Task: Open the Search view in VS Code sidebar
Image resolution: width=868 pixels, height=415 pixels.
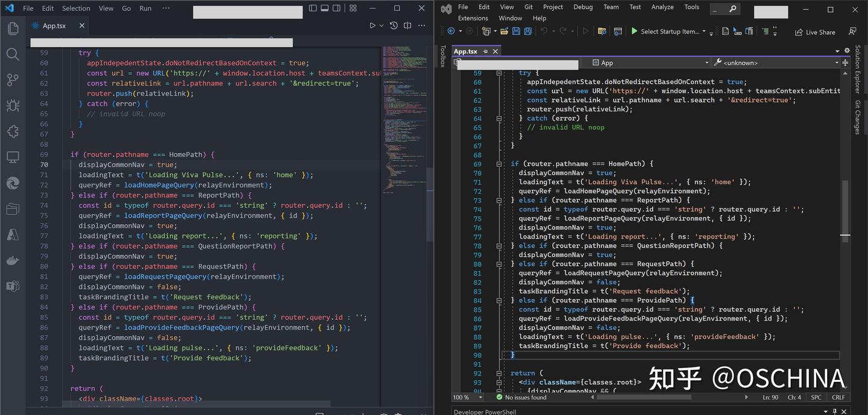Action: [x=13, y=54]
